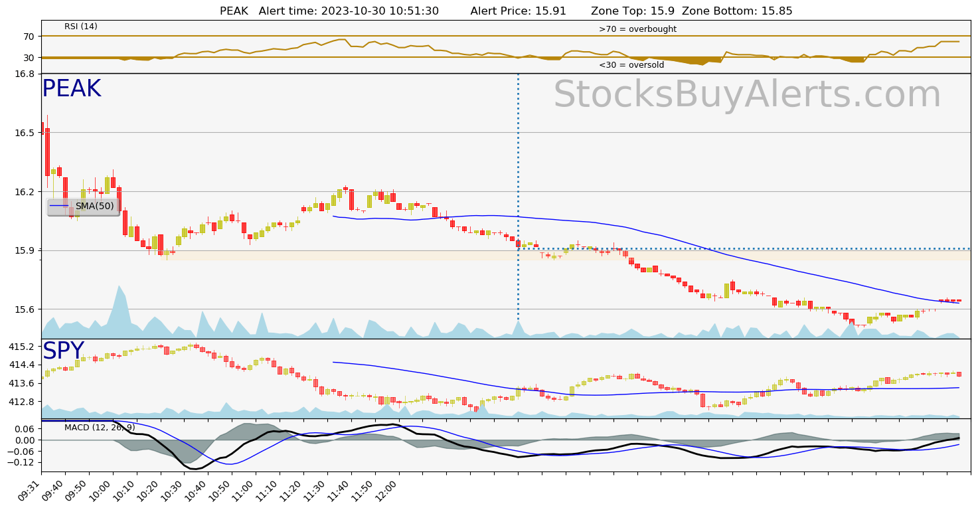Click the 11:30 time axis label
The height and width of the screenshot is (510, 980).
tap(317, 489)
